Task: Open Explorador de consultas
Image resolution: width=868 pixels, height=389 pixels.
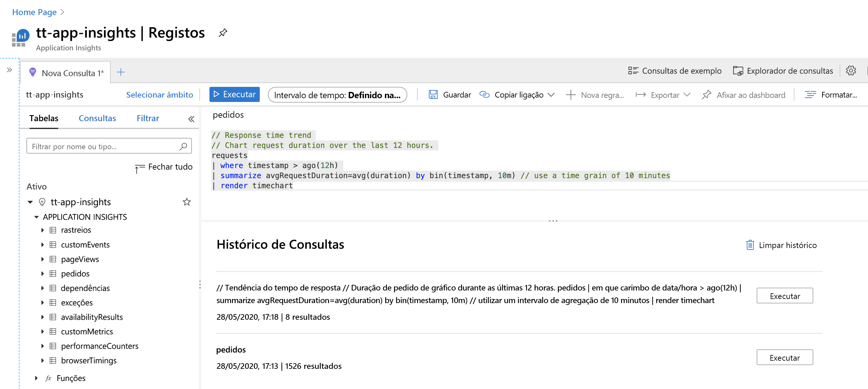Action: coord(783,71)
